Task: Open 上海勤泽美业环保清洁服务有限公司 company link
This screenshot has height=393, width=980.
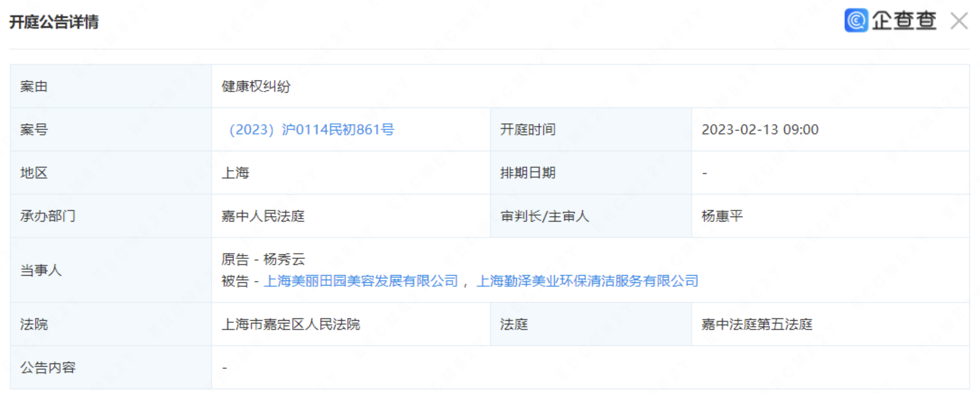Action: point(587,281)
